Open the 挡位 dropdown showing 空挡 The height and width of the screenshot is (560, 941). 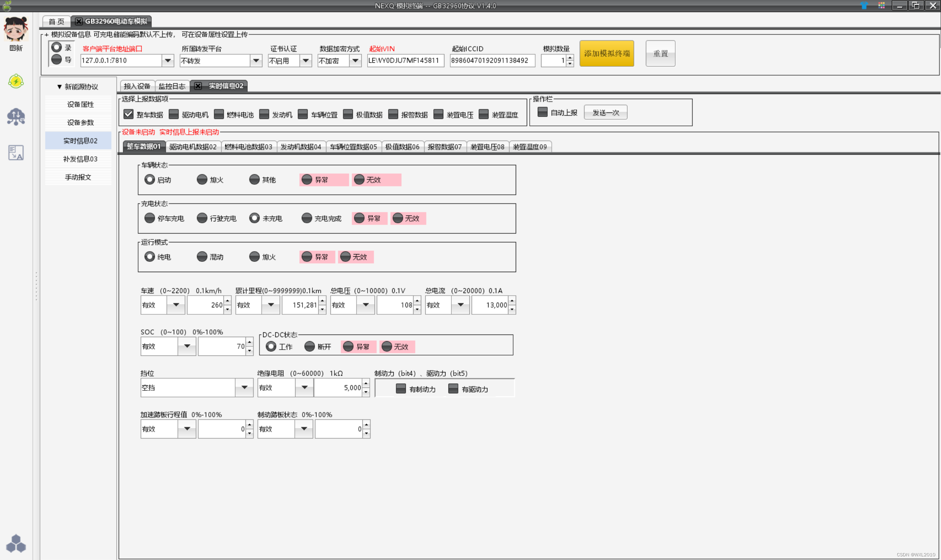point(244,387)
